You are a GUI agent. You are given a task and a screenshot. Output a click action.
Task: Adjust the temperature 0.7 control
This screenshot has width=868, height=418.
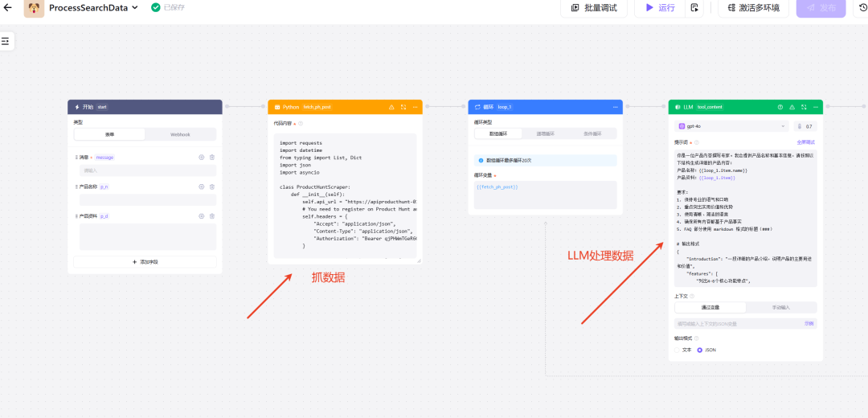coord(805,126)
